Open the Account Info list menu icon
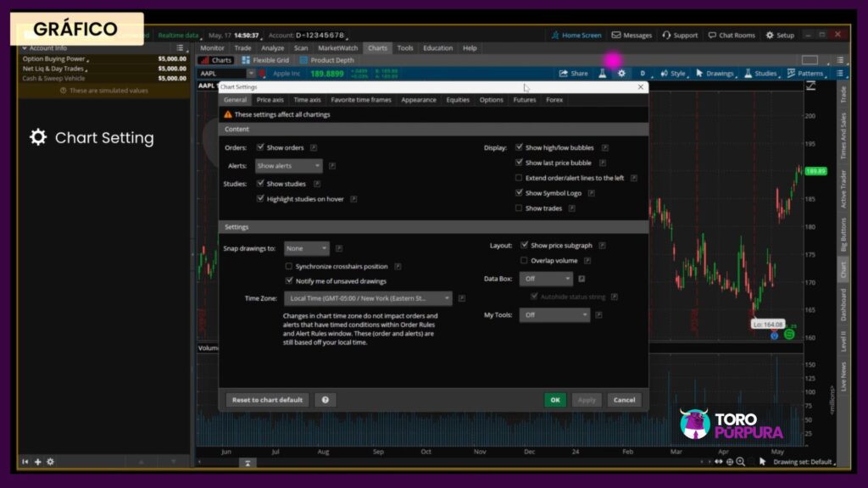The image size is (868, 488). point(180,48)
